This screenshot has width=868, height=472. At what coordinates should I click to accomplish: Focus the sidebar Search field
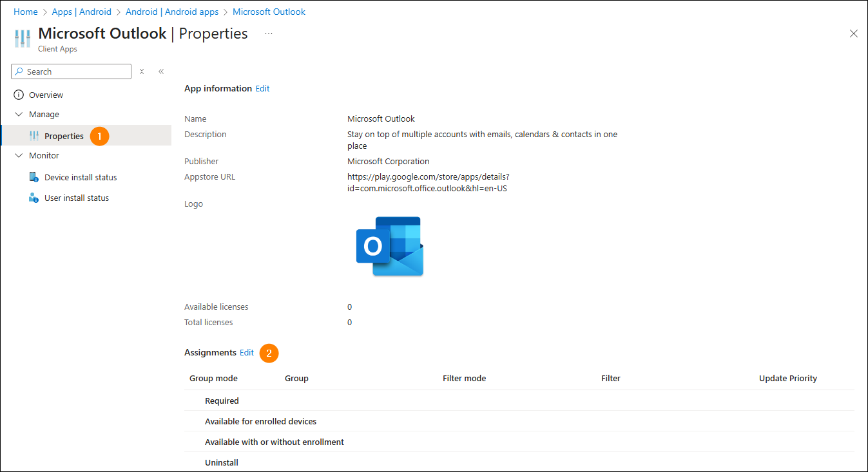[x=71, y=71]
